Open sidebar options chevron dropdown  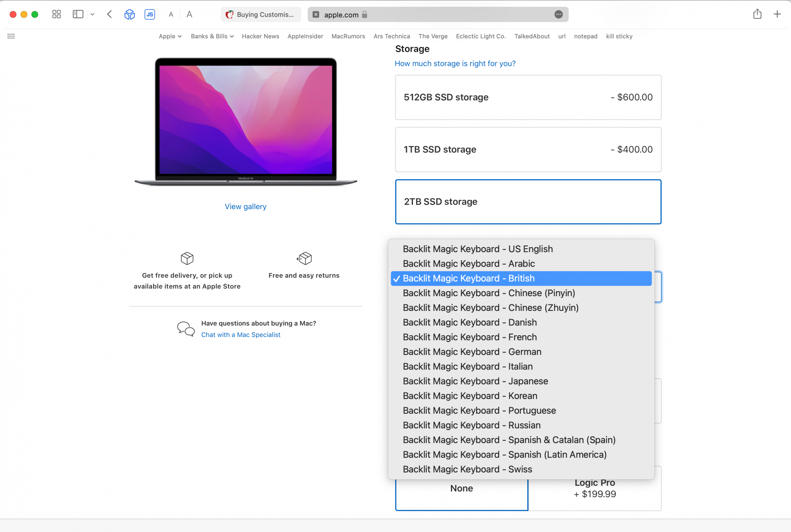(x=93, y=14)
